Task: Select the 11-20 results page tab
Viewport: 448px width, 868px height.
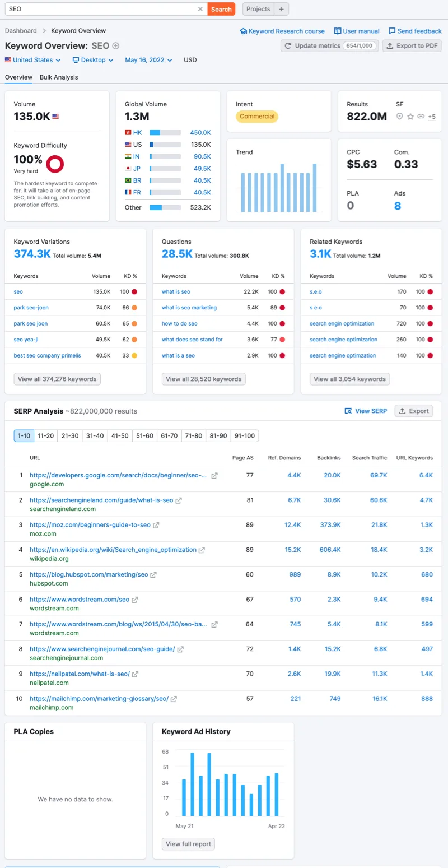Action: pyautogui.click(x=46, y=436)
